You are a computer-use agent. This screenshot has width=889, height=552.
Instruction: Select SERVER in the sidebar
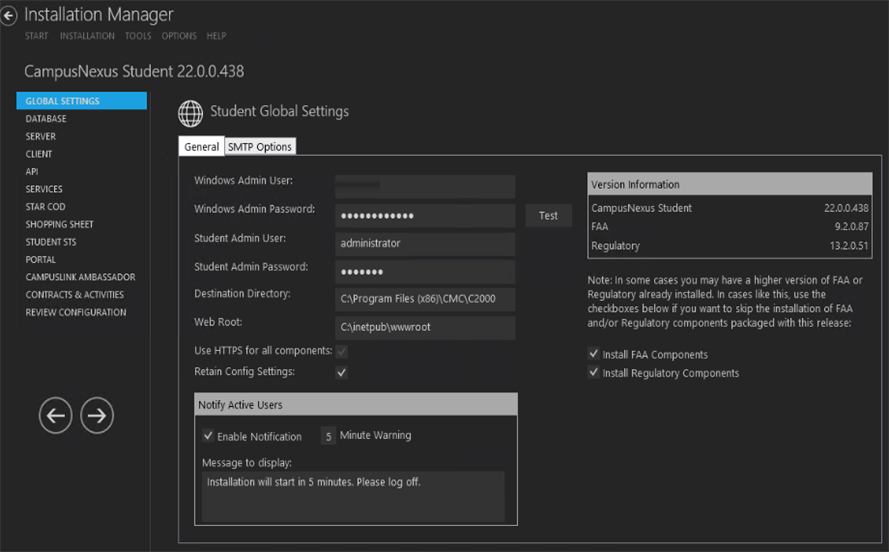tap(40, 136)
